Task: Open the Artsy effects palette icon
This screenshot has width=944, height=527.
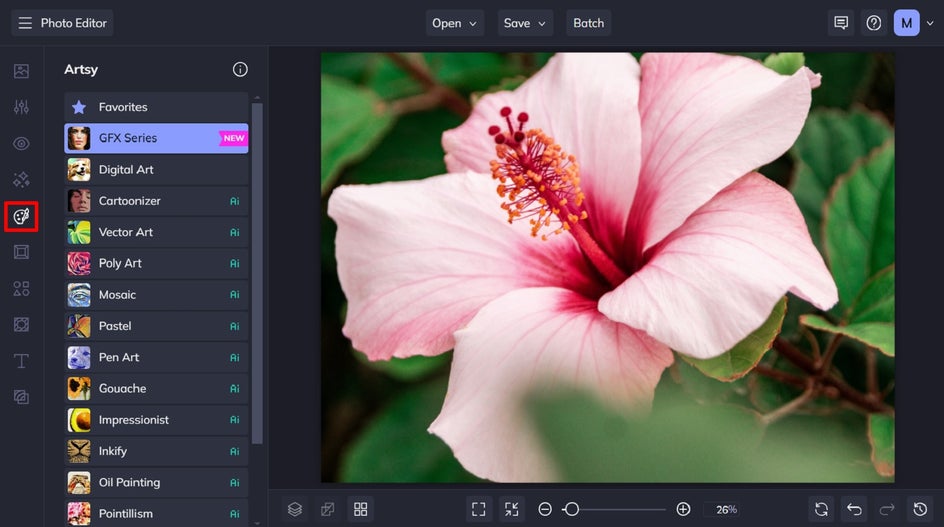Action: pos(21,216)
